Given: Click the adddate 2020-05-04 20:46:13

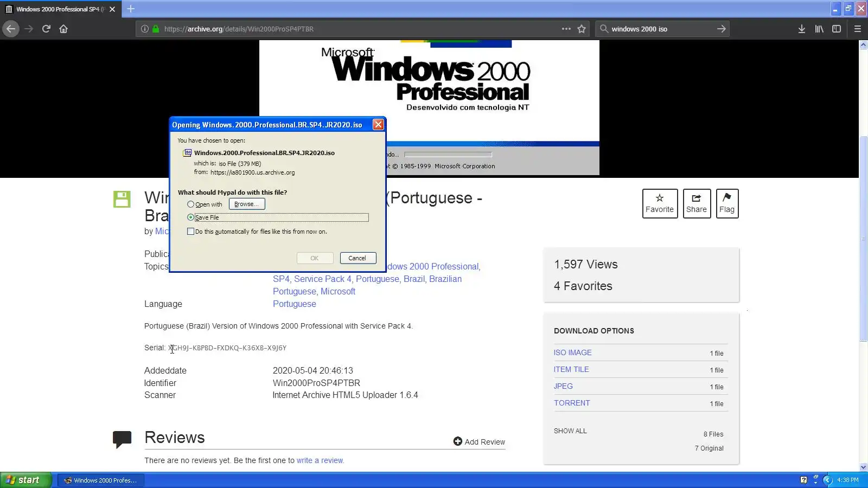Looking at the screenshot, I should click(313, 370).
